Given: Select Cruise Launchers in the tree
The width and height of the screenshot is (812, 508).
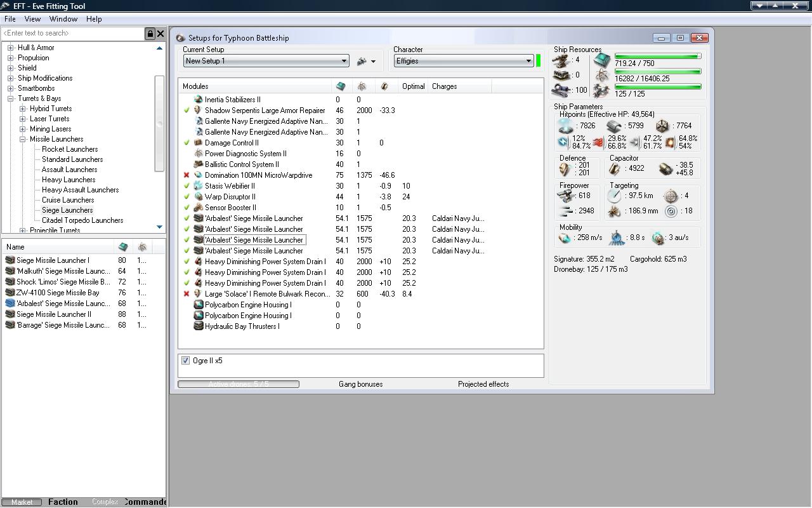Looking at the screenshot, I should 68,200.
